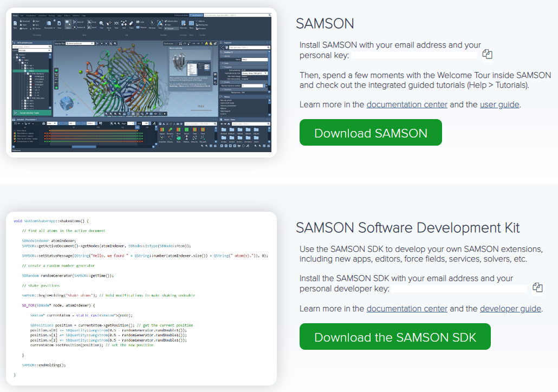Screen dimensions: 558x392
Task: Select the Label tool icon
Action: (x=138, y=22)
